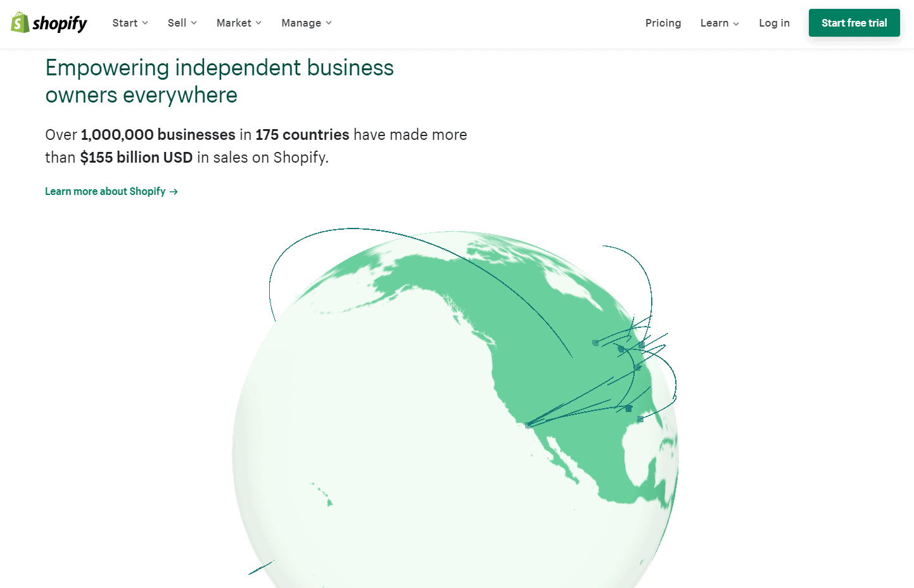The image size is (914, 588).
Task: Click the arrow icon beside Learn more link
Action: (x=174, y=191)
